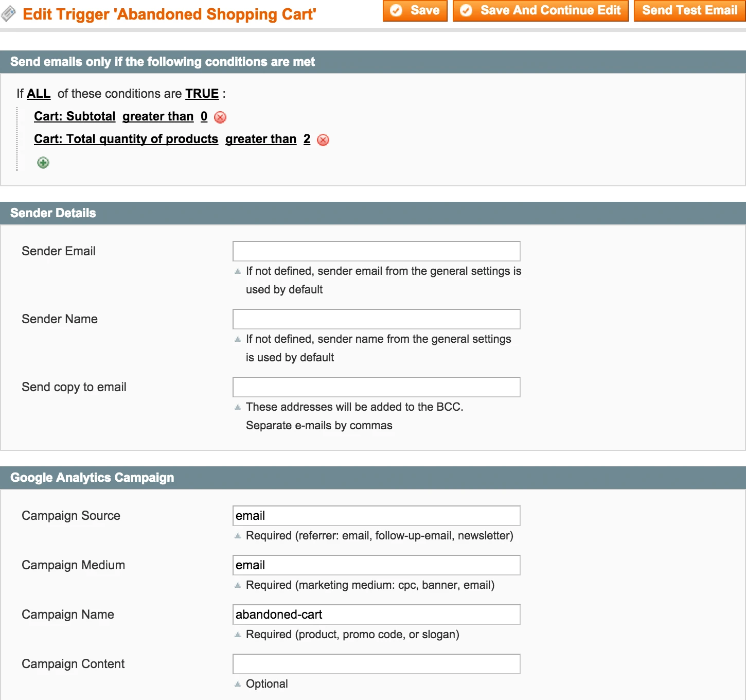The width and height of the screenshot is (746, 700).
Task: Open the quantity 'greater than' operator
Action: (x=261, y=139)
